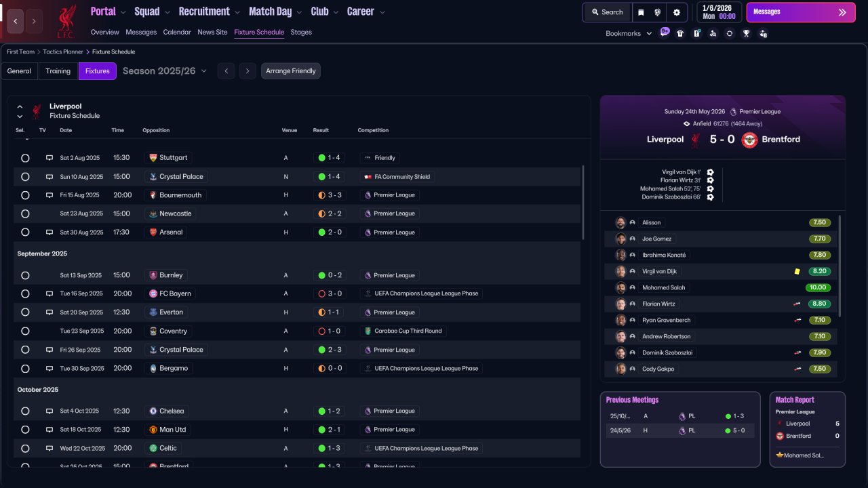Image resolution: width=868 pixels, height=488 pixels.
Task: Click the fixtures list vertical scrollbar
Action: pyautogui.click(x=583, y=202)
